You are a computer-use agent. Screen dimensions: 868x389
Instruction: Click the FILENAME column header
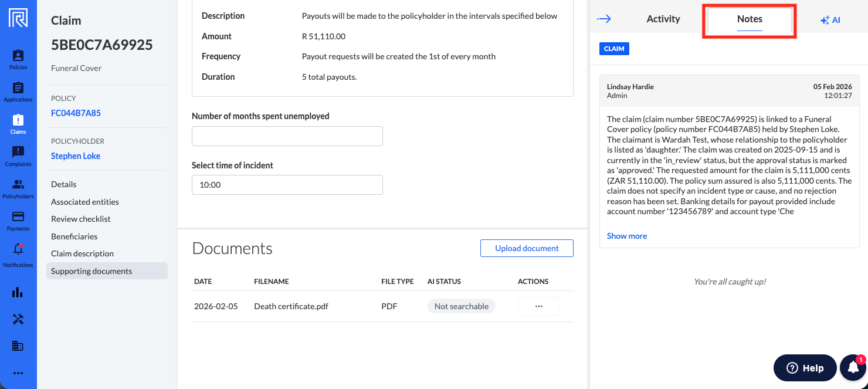[x=272, y=282]
